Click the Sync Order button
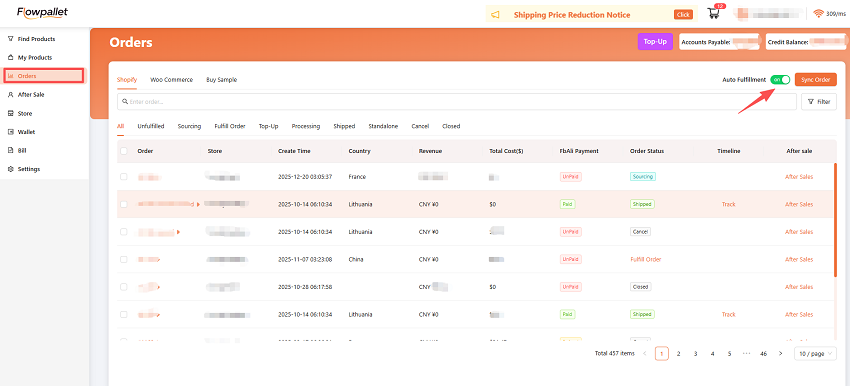The width and height of the screenshot is (850, 386). pos(815,80)
